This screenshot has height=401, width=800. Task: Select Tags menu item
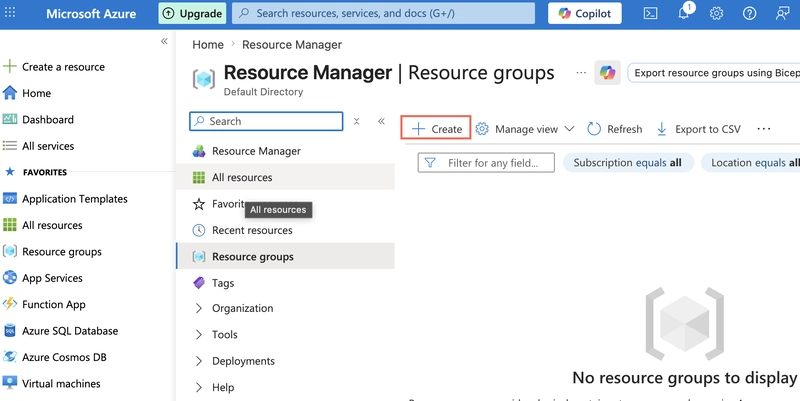(x=285, y=283)
